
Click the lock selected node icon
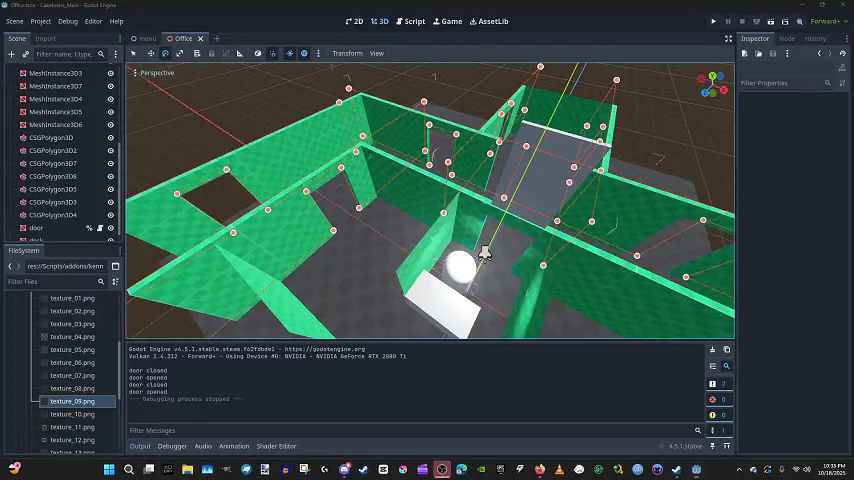click(212, 53)
